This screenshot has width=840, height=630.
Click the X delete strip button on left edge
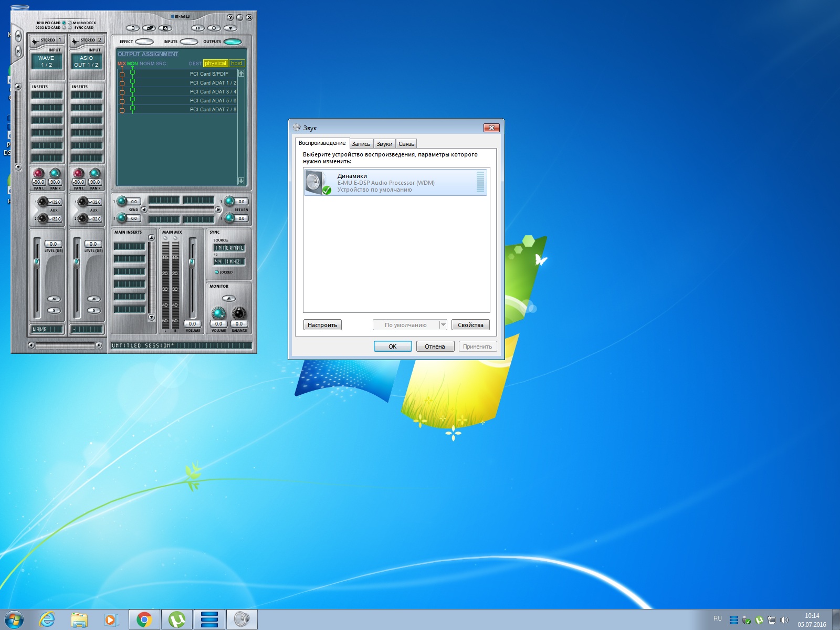(18, 51)
